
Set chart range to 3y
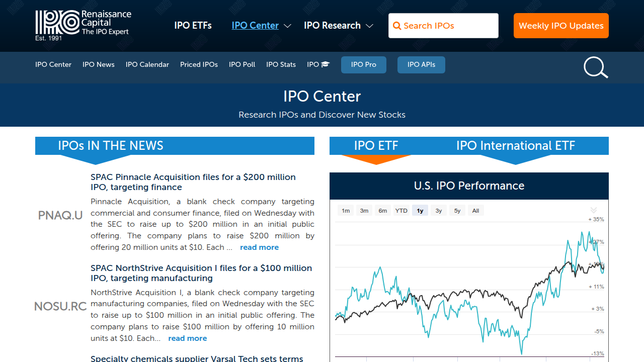click(x=439, y=211)
